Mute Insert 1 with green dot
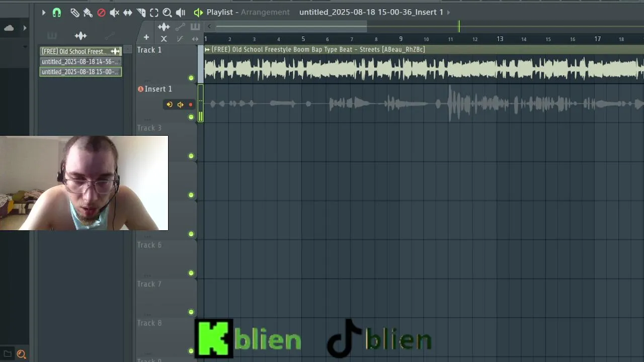Viewport: 644px width, 362px height. 191,117
